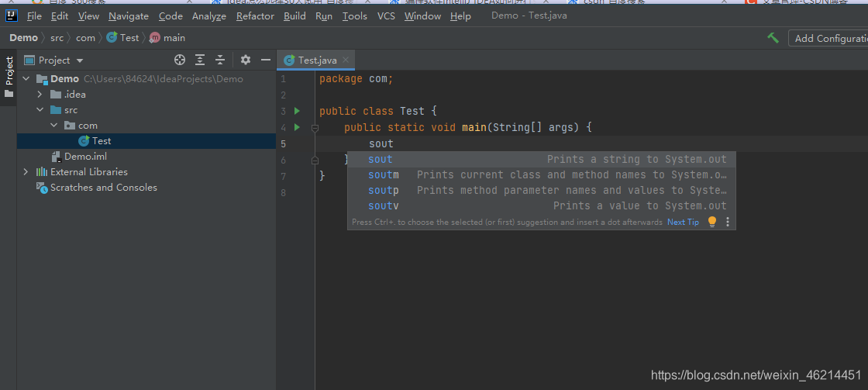Choose the soutm completion suggestion

coord(542,174)
